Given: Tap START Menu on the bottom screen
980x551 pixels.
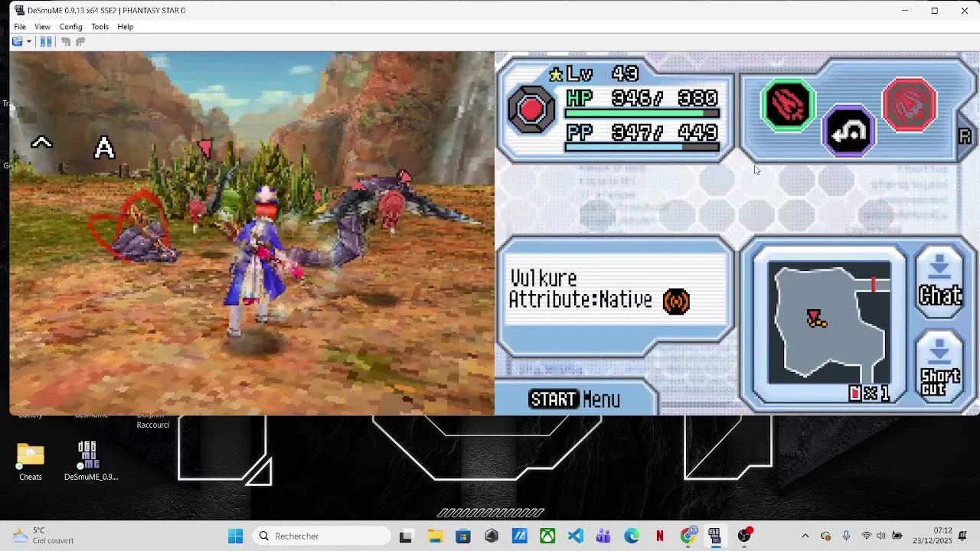Looking at the screenshot, I should pyautogui.click(x=574, y=399).
